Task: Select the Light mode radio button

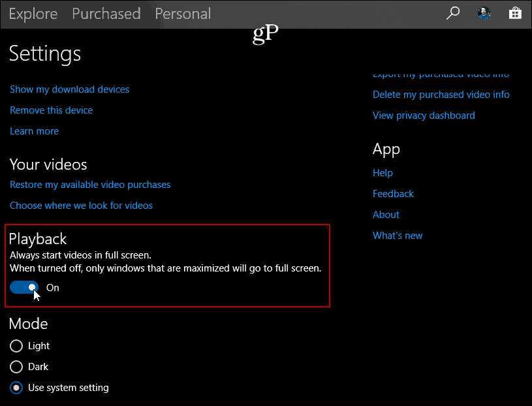Action: [x=16, y=346]
